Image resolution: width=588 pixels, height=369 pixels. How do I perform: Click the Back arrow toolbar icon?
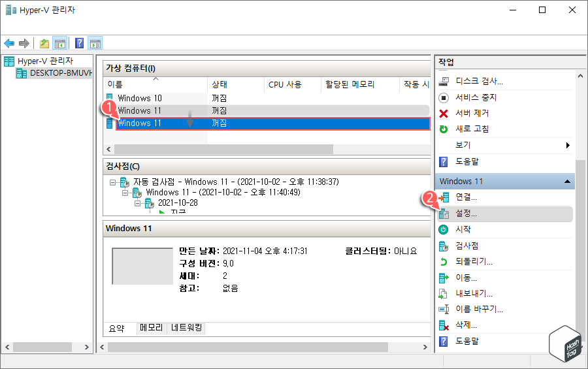9,44
